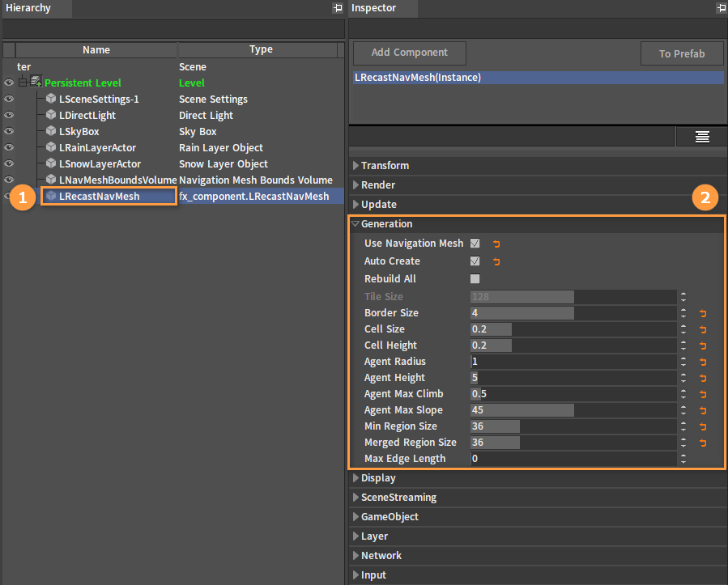Step the Tile Size spinner arrows
This screenshot has width=728, height=585.
[x=683, y=297]
